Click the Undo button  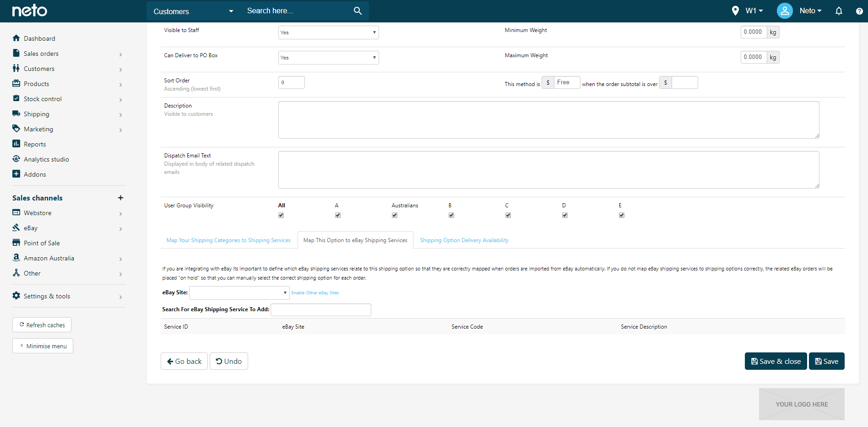coord(229,361)
